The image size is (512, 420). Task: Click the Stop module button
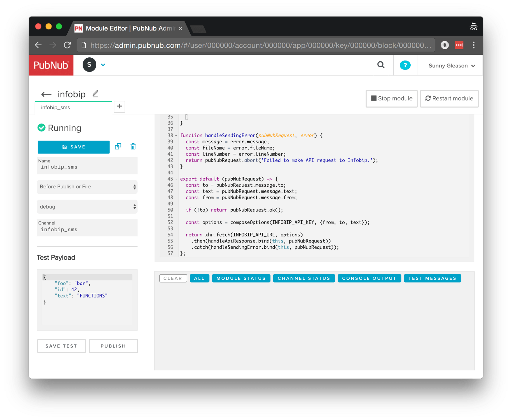pos(391,99)
